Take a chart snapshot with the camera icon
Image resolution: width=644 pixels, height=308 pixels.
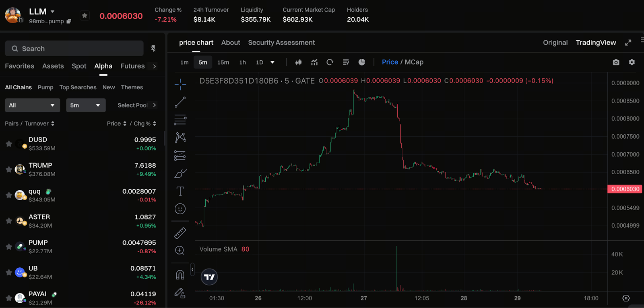click(616, 62)
